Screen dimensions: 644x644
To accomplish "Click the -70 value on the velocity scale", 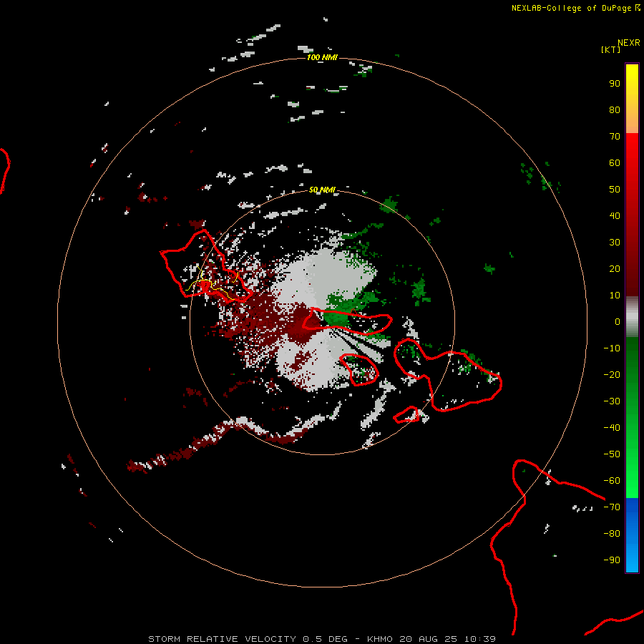I will tap(612, 507).
